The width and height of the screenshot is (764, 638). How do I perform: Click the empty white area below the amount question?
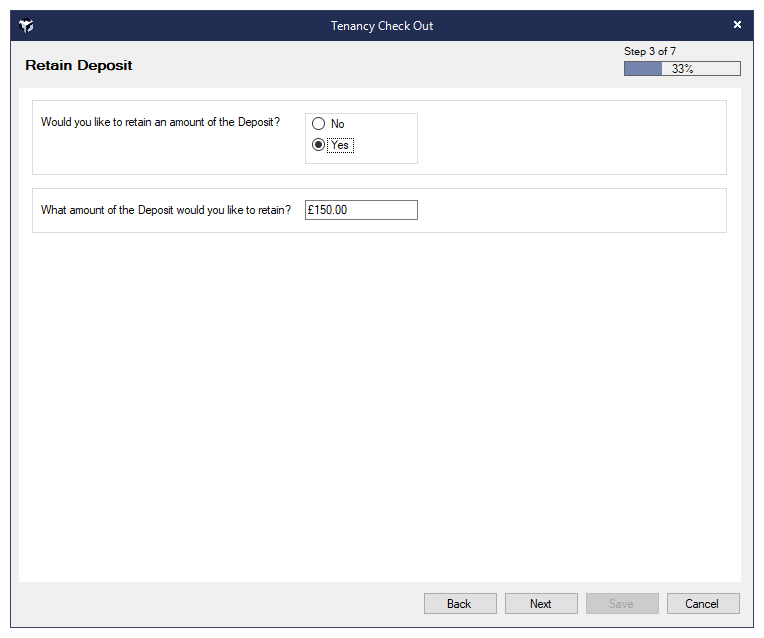click(x=380, y=400)
